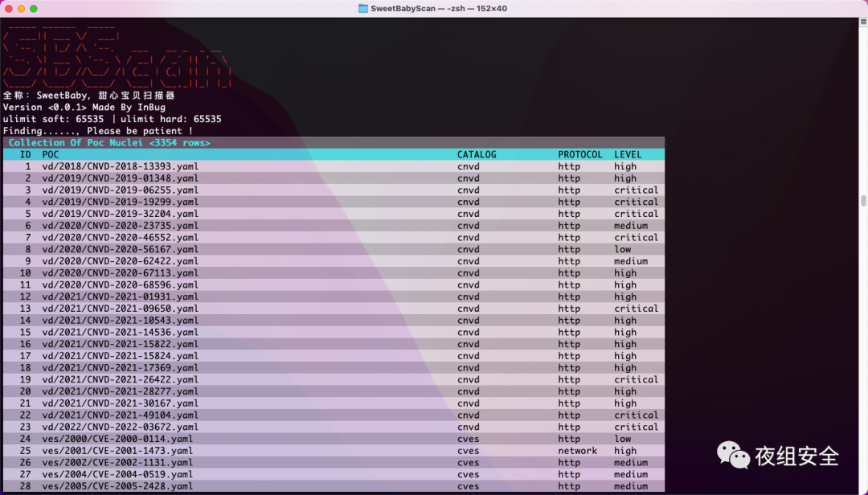Viewport: 868px width, 495px height.
Task: Select row ves/2005/CVE-2005-2428.yaml
Action: (x=334, y=486)
